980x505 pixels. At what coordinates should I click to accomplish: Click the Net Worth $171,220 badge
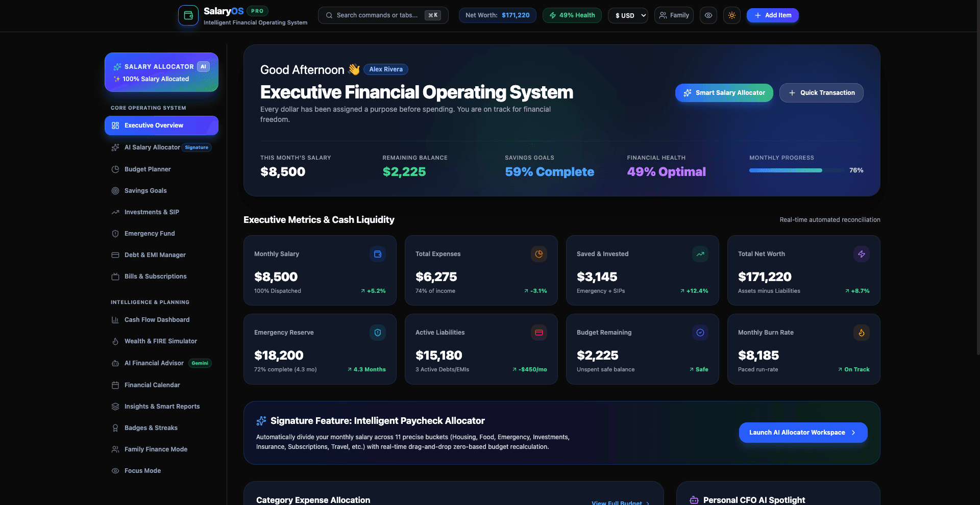tap(498, 15)
